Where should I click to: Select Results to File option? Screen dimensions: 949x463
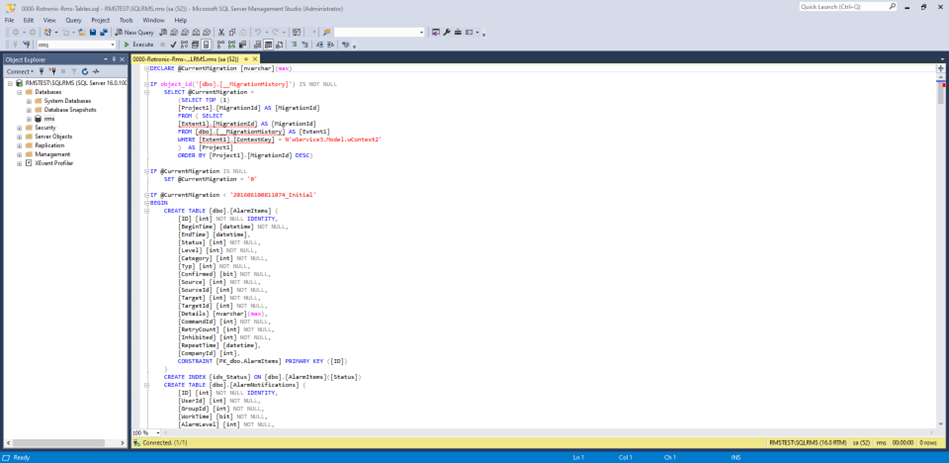280,45
